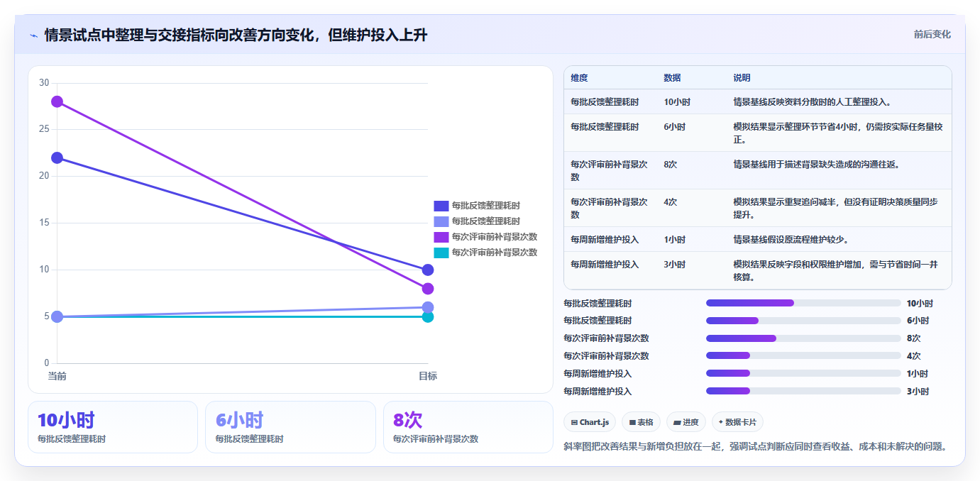This screenshot has height=481, width=980.
Task: Click the note 情景基线假设原流程维护较少
Action: coord(791,240)
